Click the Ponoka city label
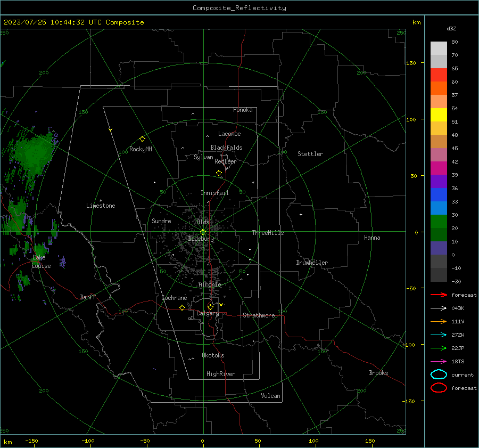The image size is (479, 448). (x=243, y=110)
